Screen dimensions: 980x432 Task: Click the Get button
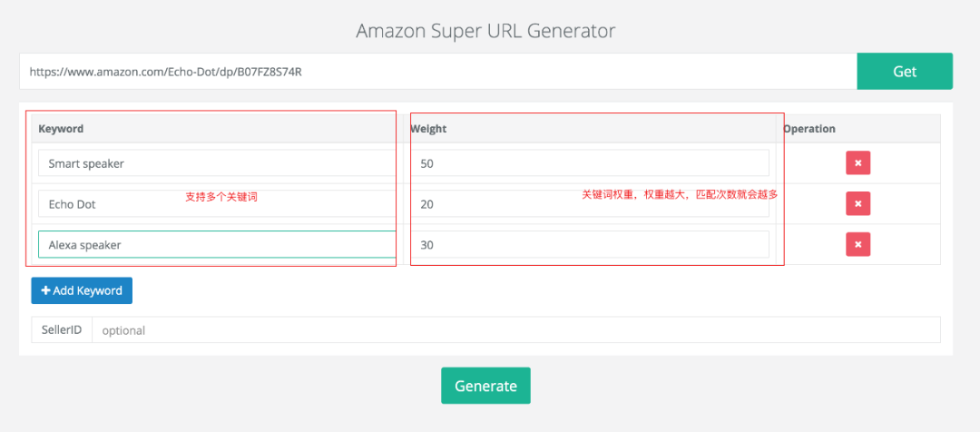pos(904,72)
